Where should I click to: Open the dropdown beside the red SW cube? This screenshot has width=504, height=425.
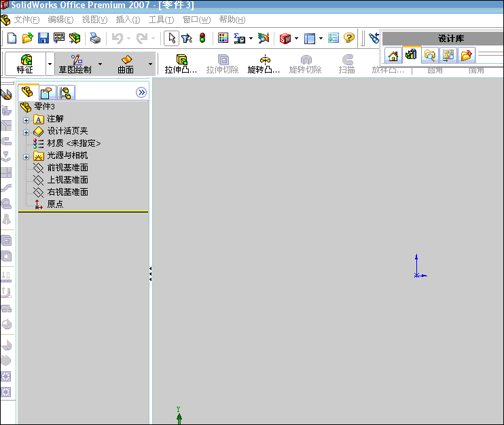pyautogui.click(x=296, y=38)
